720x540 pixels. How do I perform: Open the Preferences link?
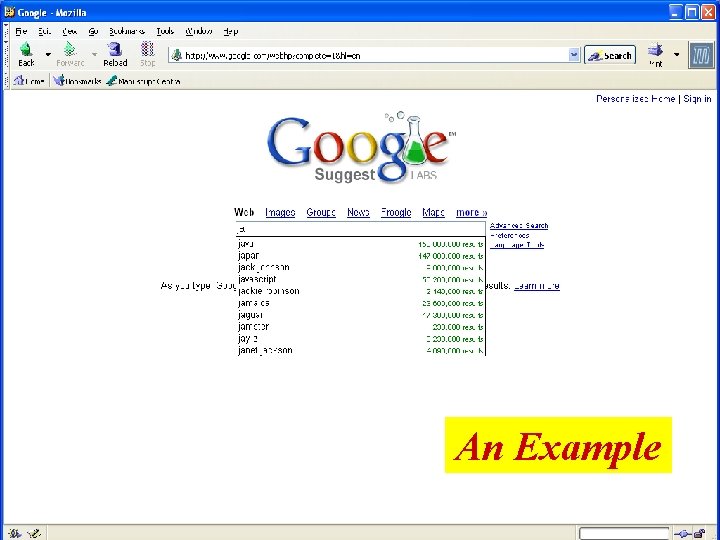coord(510,235)
